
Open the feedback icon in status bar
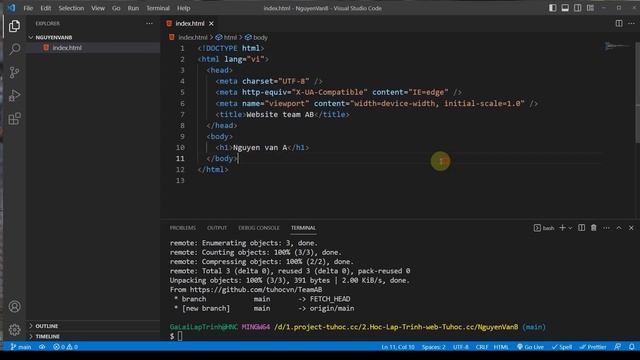point(618,347)
